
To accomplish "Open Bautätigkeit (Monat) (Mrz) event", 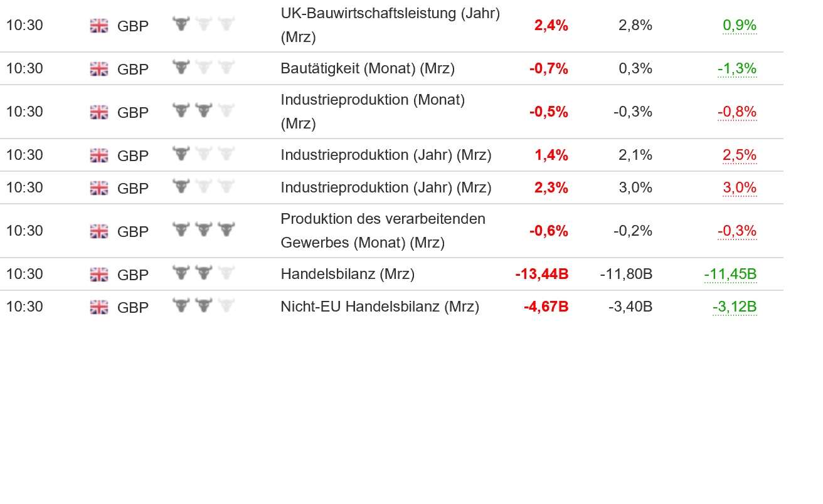I will click(368, 68).
